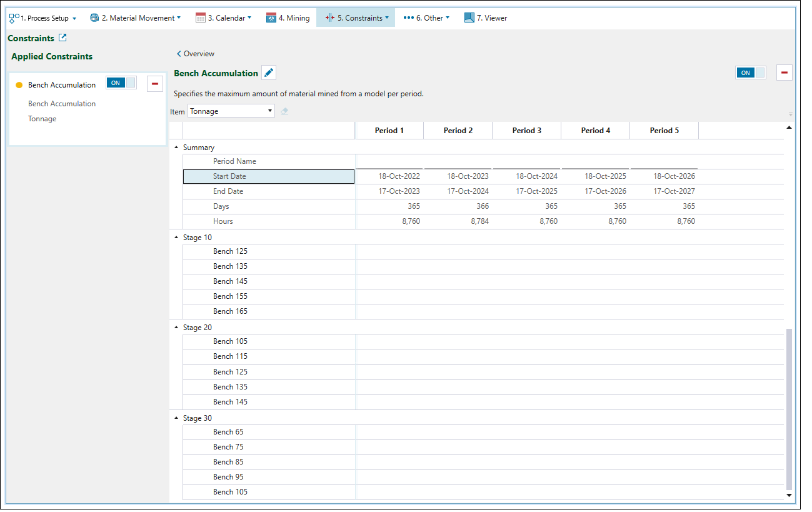Collapse the Stage 30 group
Screen dimensions: 812x512
pyautogui.click(x=176, y=418)
